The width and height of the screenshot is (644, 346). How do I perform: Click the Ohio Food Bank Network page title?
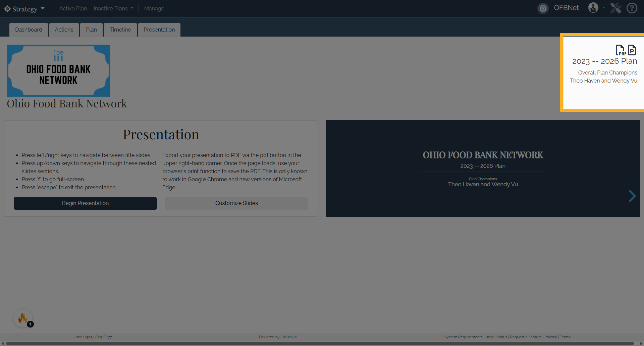point(67,104)
